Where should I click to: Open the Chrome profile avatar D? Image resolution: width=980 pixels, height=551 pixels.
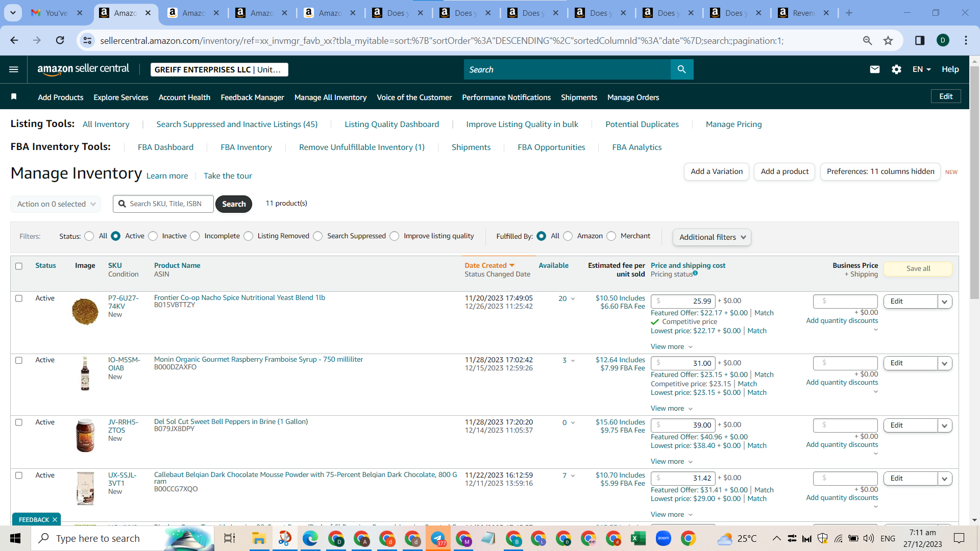[943, 40]
